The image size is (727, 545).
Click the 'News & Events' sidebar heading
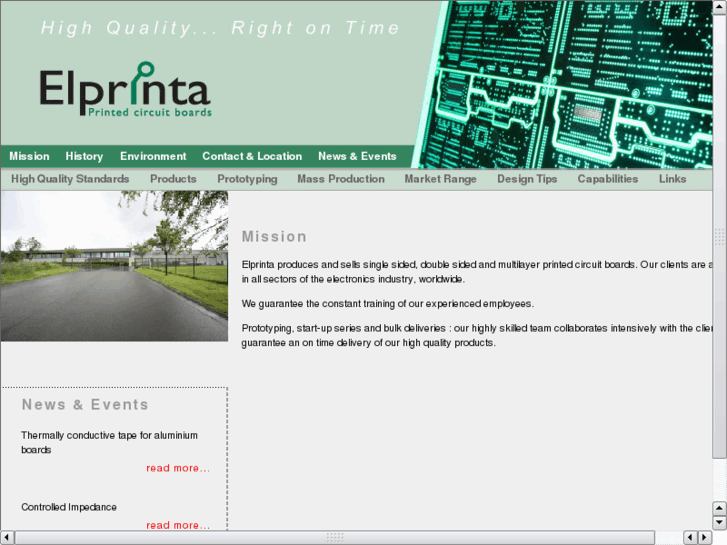click(x=85, y=404)
